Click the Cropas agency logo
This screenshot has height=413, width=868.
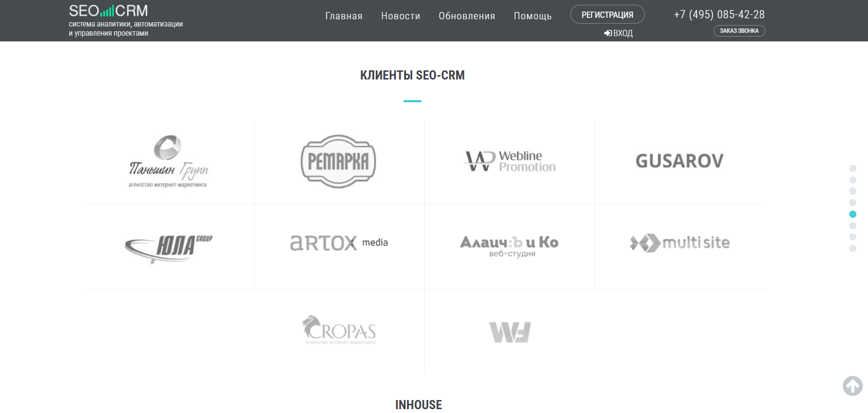pyautogui.click(x=339, y=331)
